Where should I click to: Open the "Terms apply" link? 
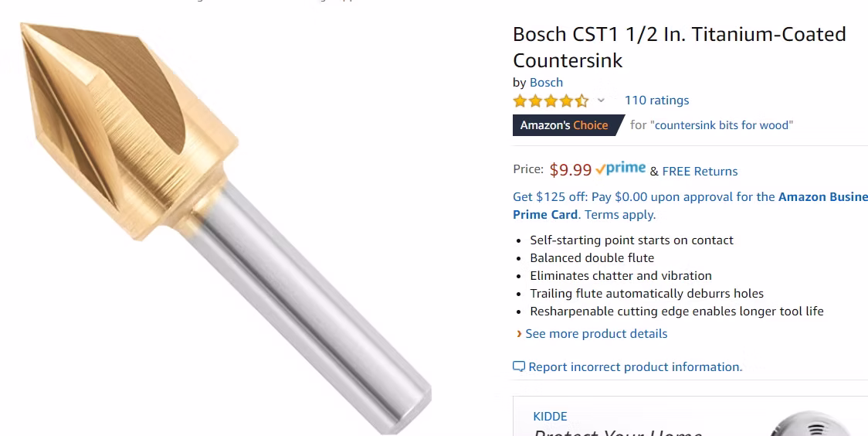tap(620, 215)
